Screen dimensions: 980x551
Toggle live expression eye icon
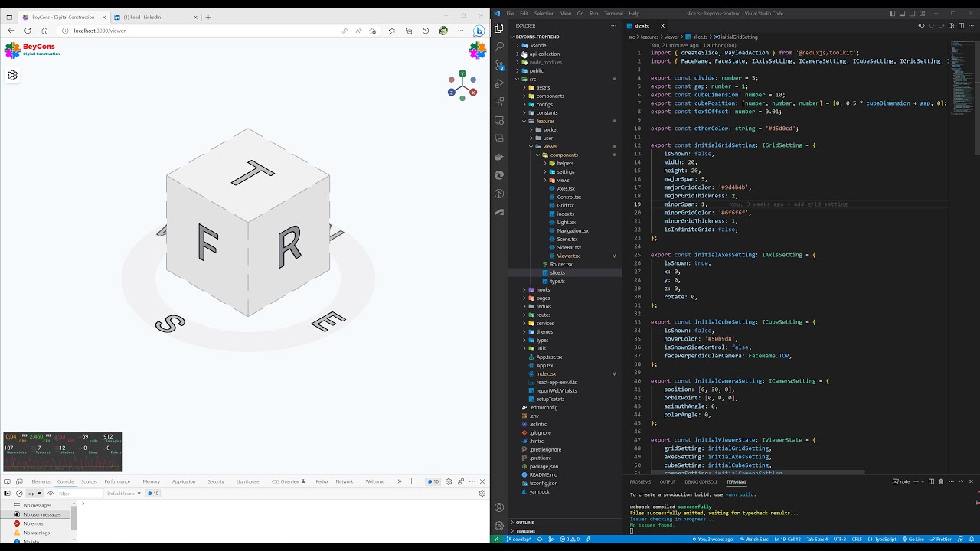click(x=51, y=494)
